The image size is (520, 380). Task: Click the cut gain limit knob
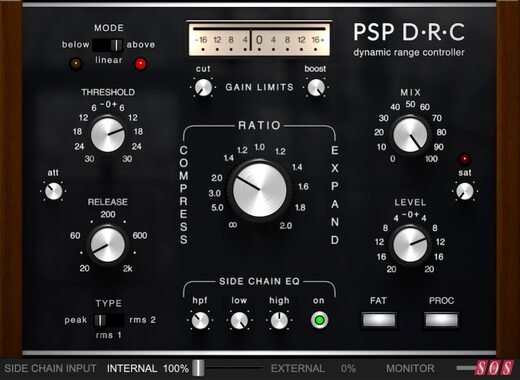point(203,88)
